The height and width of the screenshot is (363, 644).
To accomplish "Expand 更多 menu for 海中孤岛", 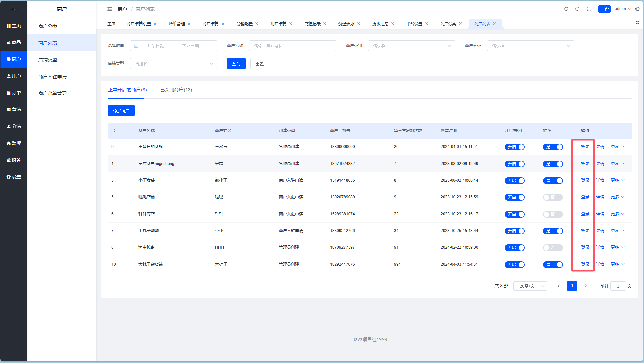I will coord(617,247).
